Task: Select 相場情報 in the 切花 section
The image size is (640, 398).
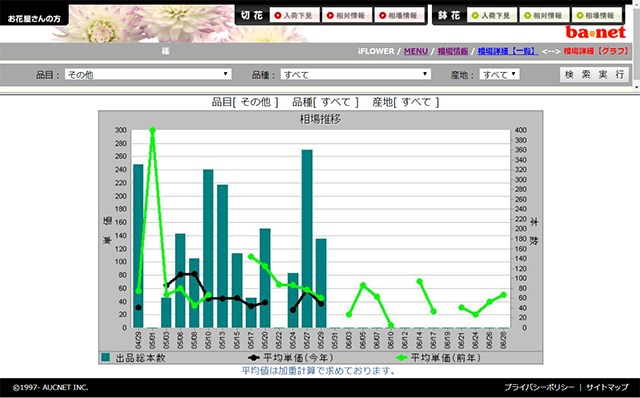Action: (399, 16)
